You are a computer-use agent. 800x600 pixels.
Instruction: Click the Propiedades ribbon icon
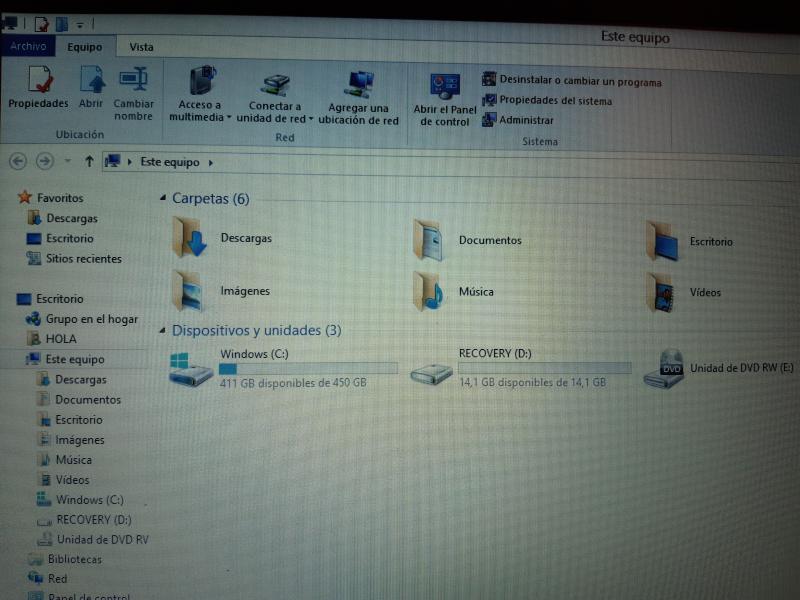(39, 80)
